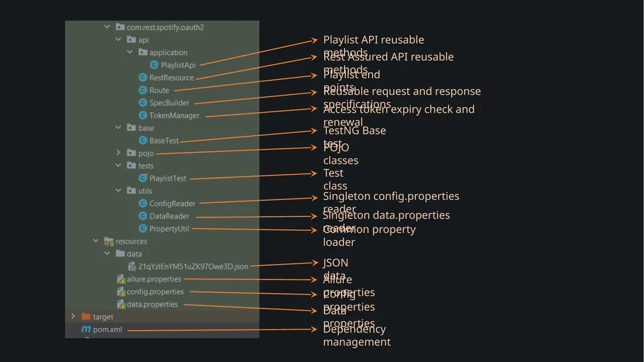Collapse the com.rest.spotify.oauth2 package
644x362 pixels.
[107, 26]
